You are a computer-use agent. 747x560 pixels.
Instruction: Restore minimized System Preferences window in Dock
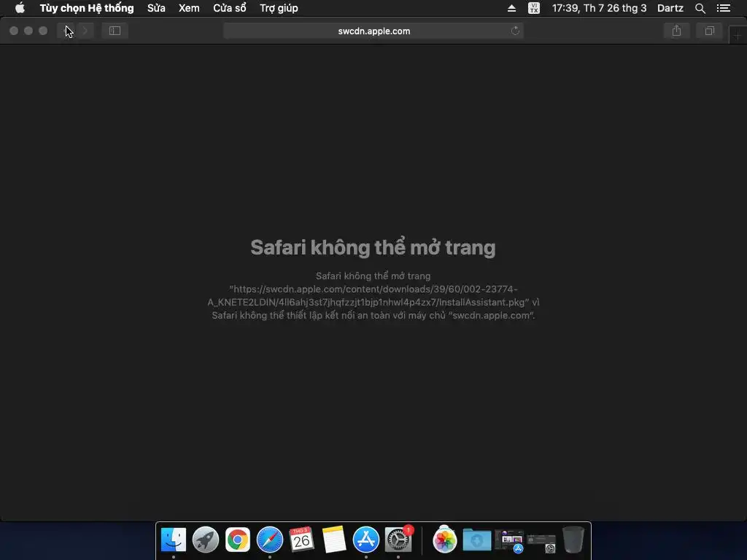pos(541,542)
